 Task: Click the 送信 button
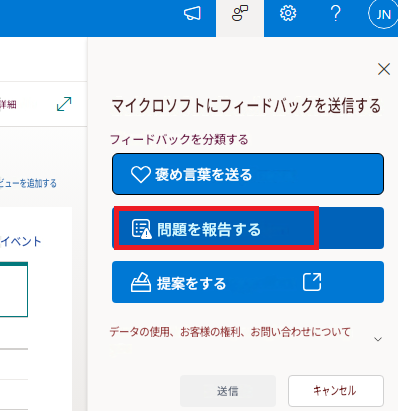[x=228, y=391]
